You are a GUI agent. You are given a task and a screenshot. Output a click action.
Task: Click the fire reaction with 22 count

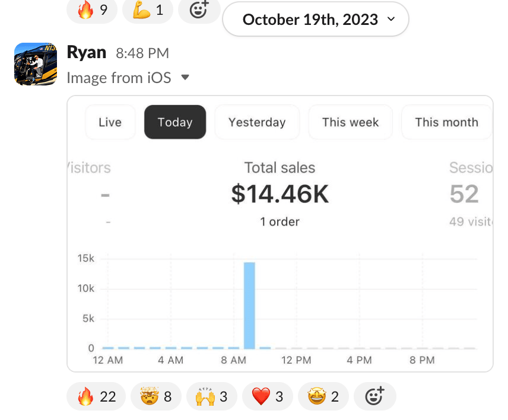[x=96, y=396]
